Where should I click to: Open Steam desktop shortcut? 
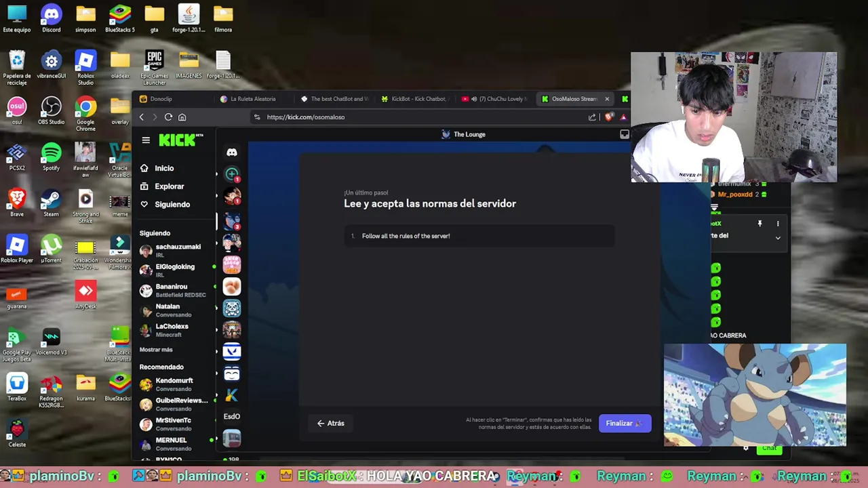pos(52,203)
